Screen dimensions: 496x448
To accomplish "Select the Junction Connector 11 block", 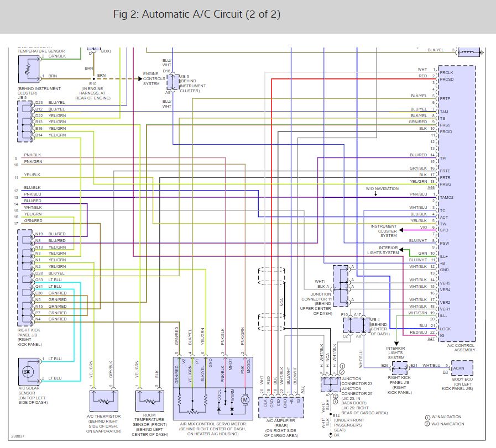I will tap(341, 286).
